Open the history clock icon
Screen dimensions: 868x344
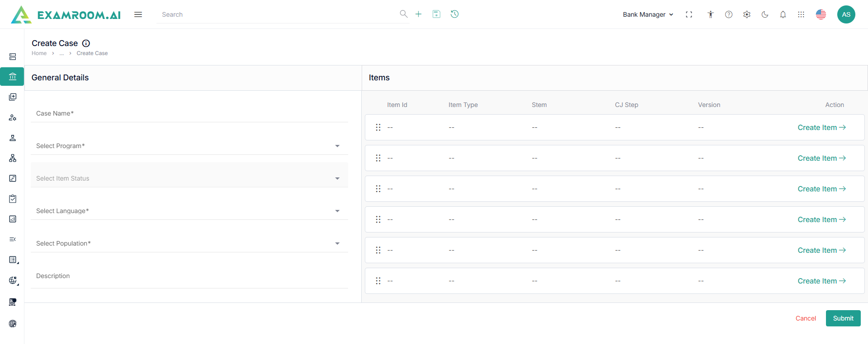click(455, 14)
